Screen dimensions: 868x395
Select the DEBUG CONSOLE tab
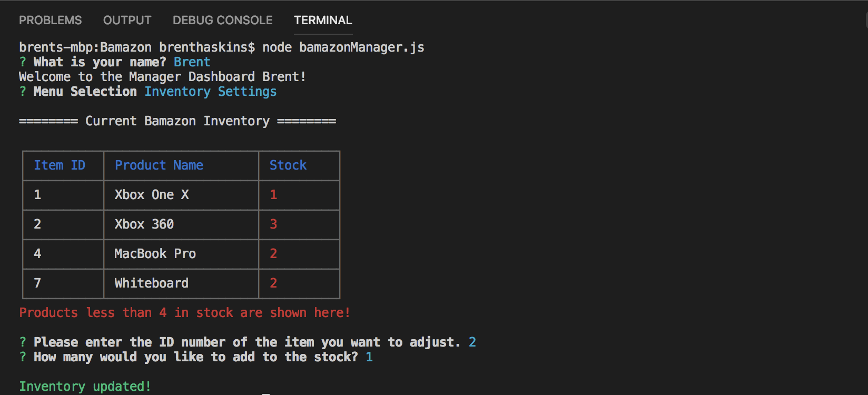[x=222, y=20]
